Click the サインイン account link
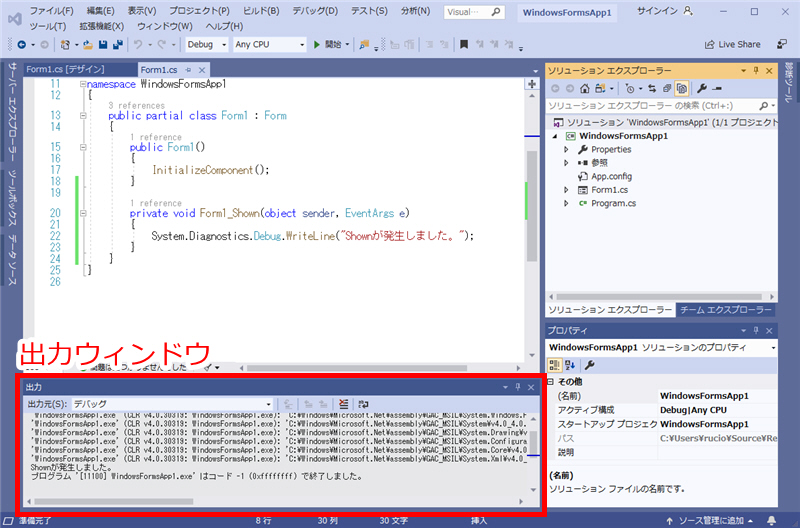800x528 pixels. 664,11
